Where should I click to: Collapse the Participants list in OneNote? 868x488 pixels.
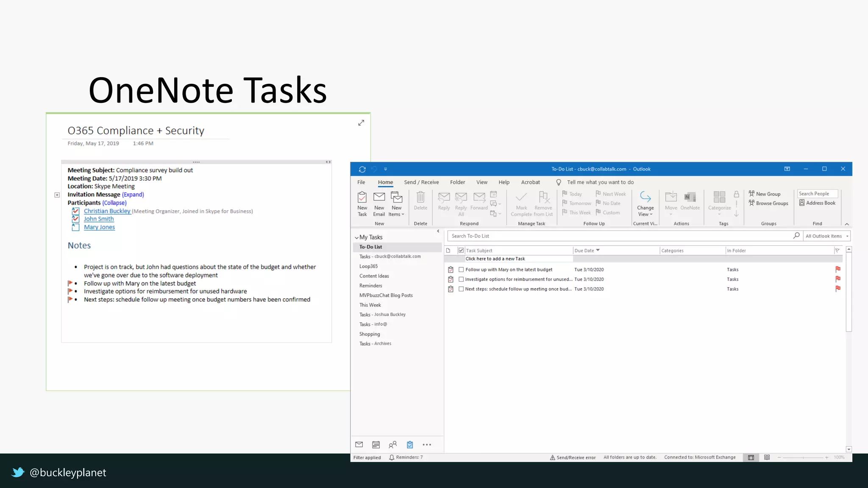click(x=114, y=203)
